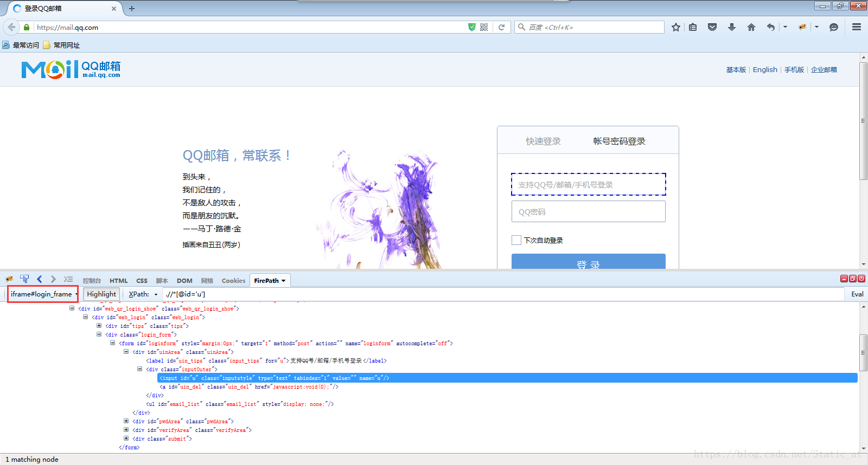Click the QQ号/邮箱/手机号 account input field

point(589,184)
